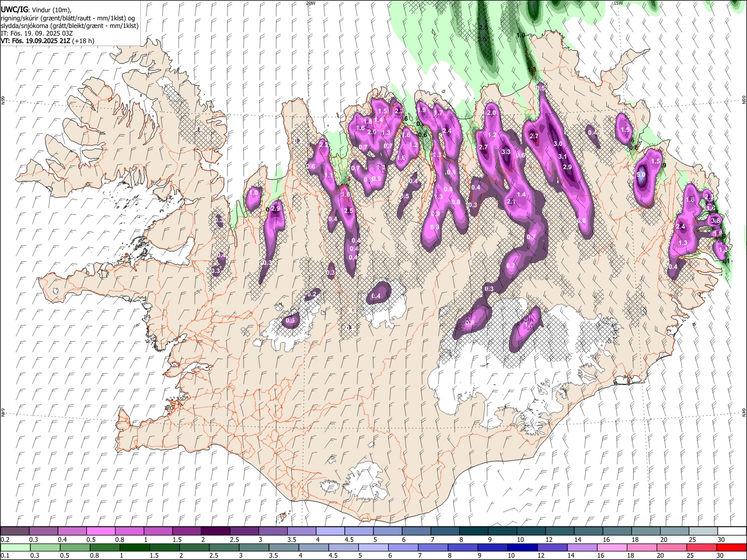This screenshot has height=560, width=747.
Task: Pick the 14–16 lilac lower legend swatch
Action: (x=581, y=547)
